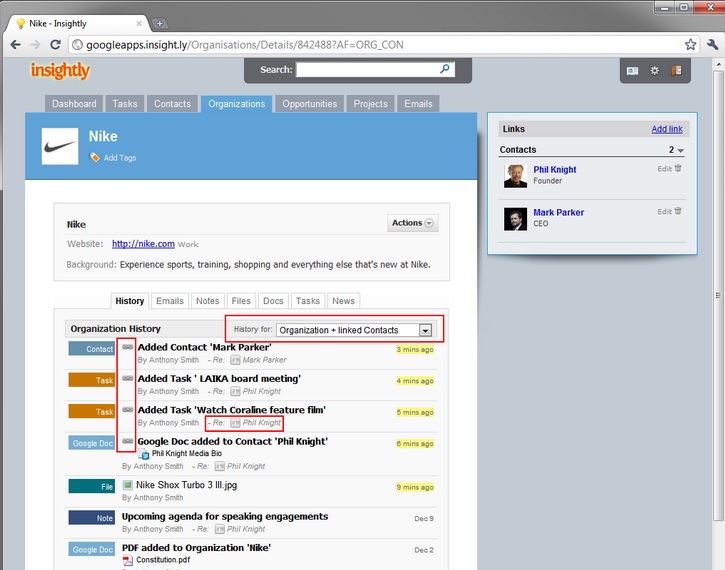Click the sign-out door icon

[676, 71]
